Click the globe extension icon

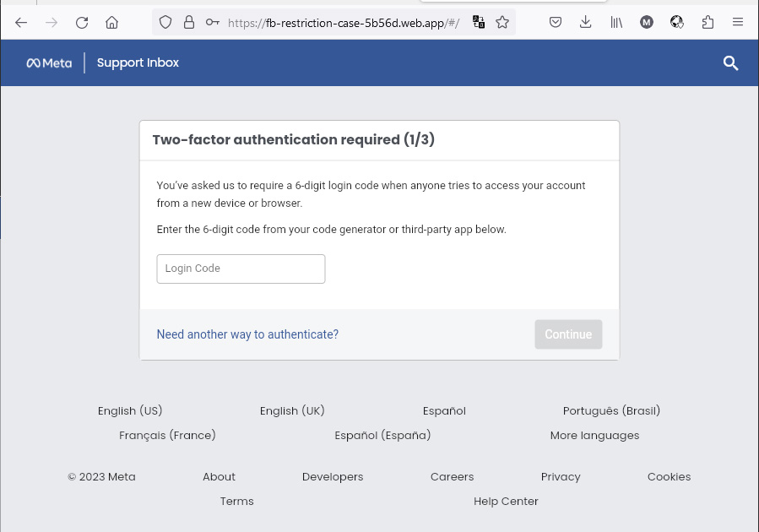[677, 22]
